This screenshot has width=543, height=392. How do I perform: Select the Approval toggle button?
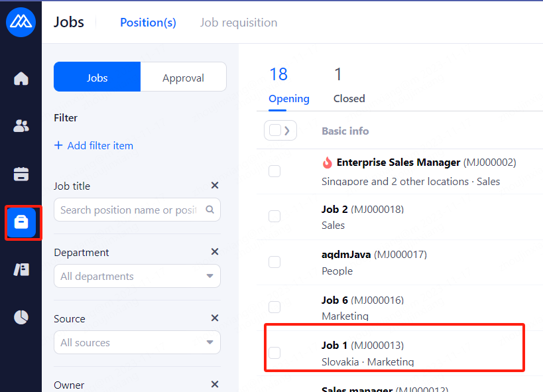click(183, 78)
